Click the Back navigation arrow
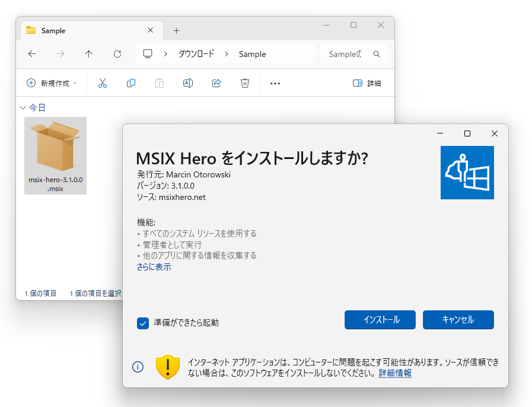Screen dimensions: 532x407 (31, 53)
